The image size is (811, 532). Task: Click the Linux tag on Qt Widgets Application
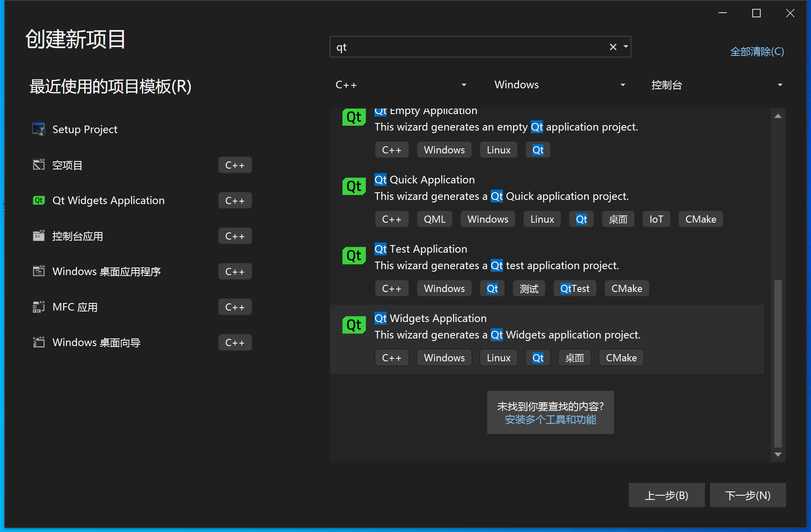point(498,358)
